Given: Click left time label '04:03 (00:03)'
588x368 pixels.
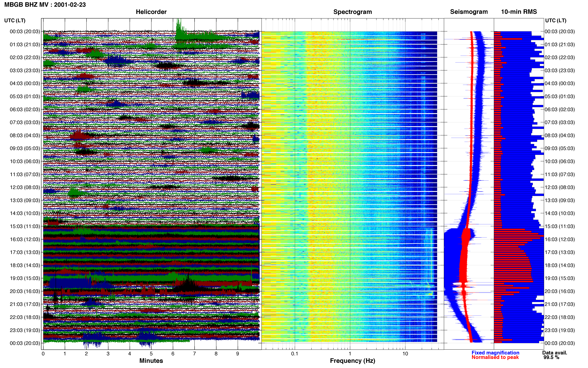Looking at the screenshot, I should 25,83.
